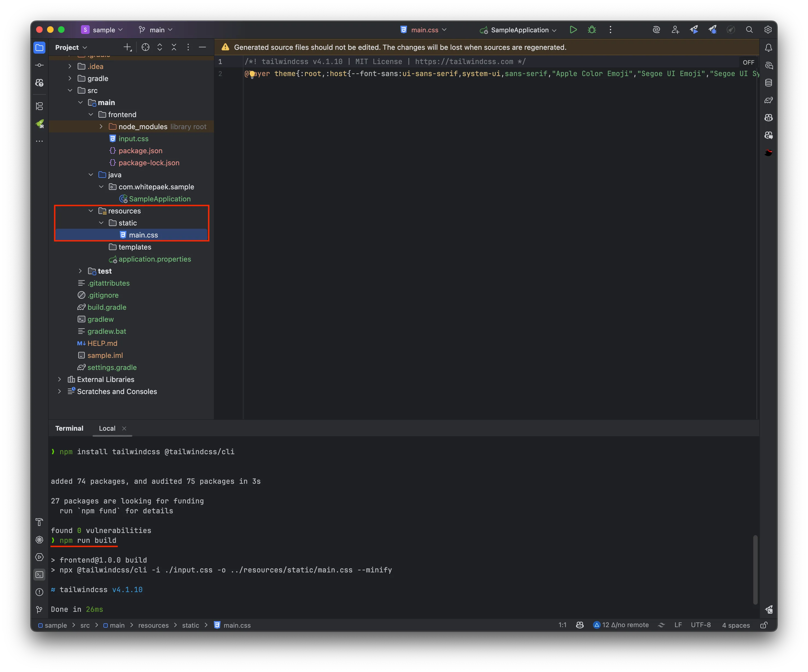This screenshot has width=808, height=672.
Task: Open the SampleApplication run configuration dropdown
Action: coord(518,30)
